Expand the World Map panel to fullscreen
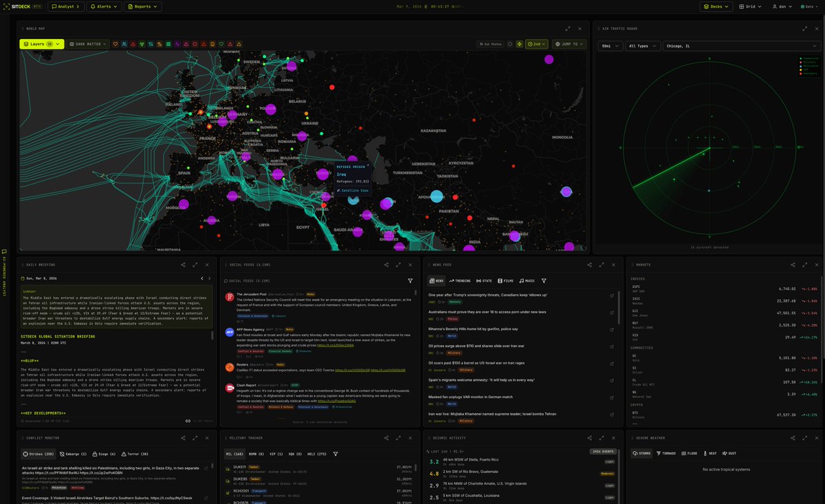Viewport: 825px width, 504px height. click(568, 29)
